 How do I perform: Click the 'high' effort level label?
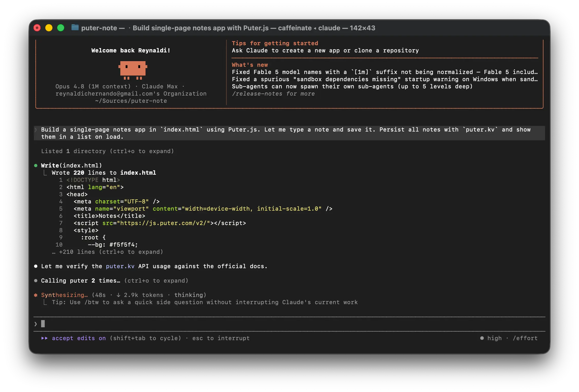494,338
